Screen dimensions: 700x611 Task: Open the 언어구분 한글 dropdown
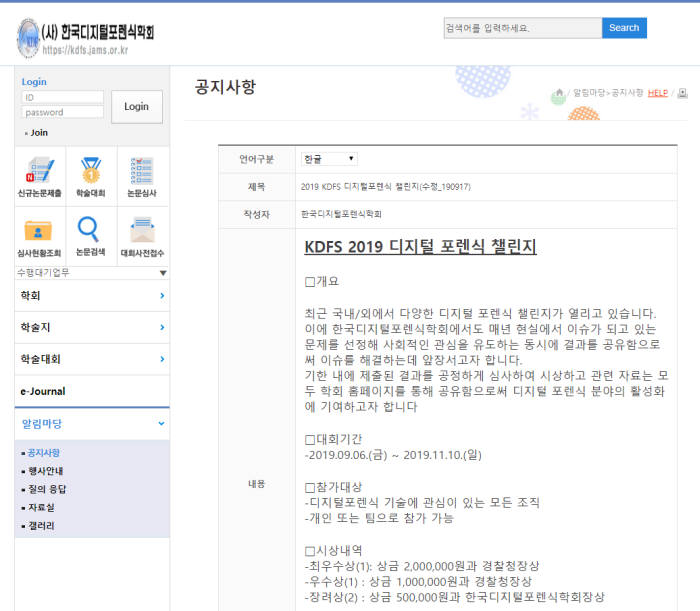pos(329,159)
